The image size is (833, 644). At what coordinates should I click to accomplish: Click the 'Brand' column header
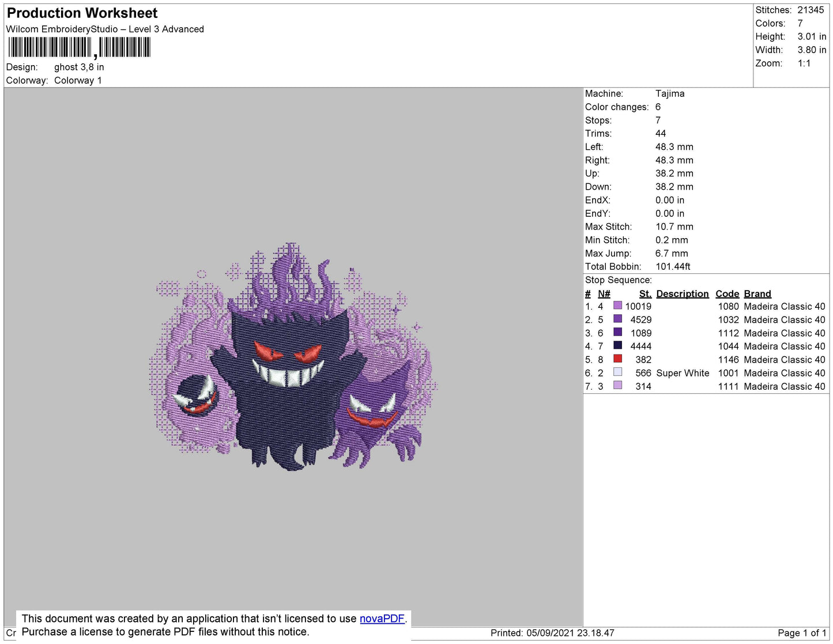tap(757, 294)
